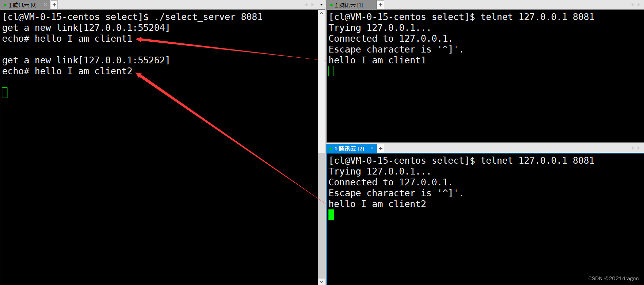Focus the client1 telnet terminal cursor
644x285 pixels.
click(331, 71)
